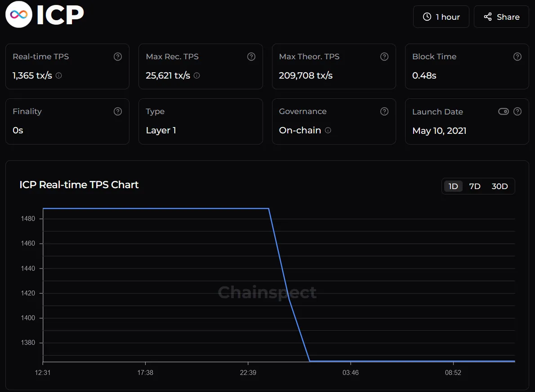Click the 1400 y-axis label
The image size is (535, 392).
pyautogui.click(x=28, y=318)
